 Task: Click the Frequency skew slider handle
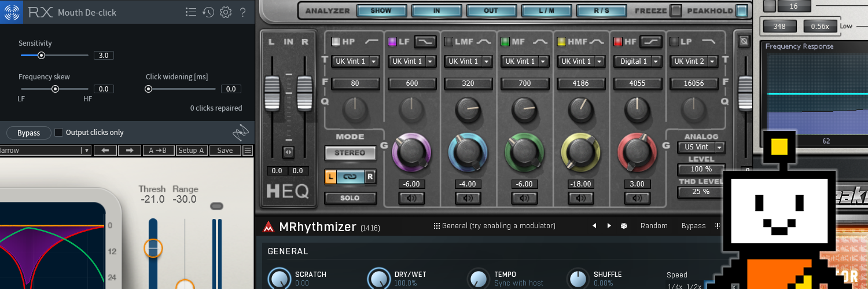(55, 89)
